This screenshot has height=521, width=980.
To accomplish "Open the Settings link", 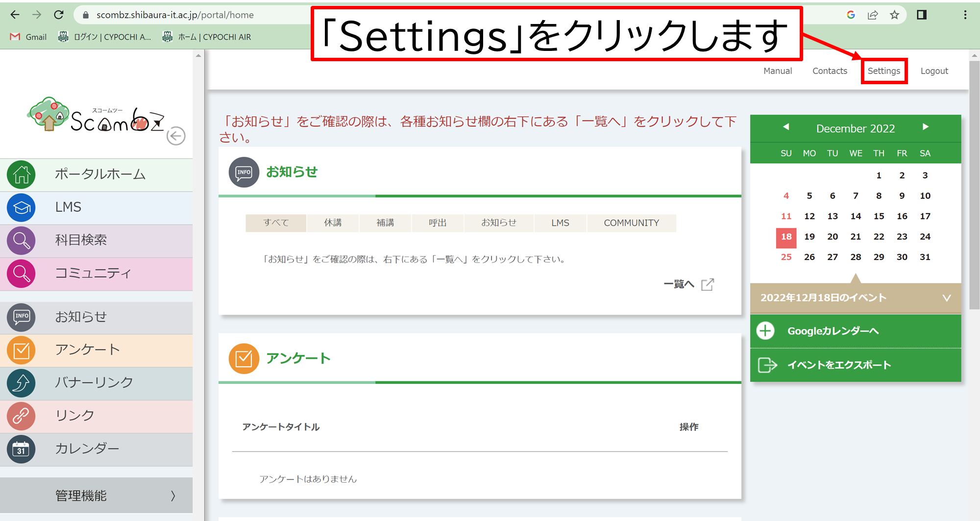I will [884, 71].
